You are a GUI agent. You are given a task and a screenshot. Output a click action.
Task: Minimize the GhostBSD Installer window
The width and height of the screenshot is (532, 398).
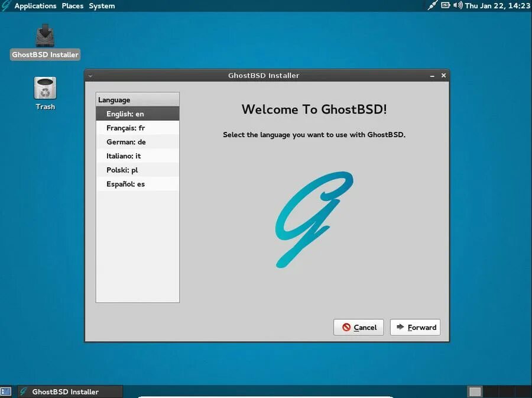[432, 76]
